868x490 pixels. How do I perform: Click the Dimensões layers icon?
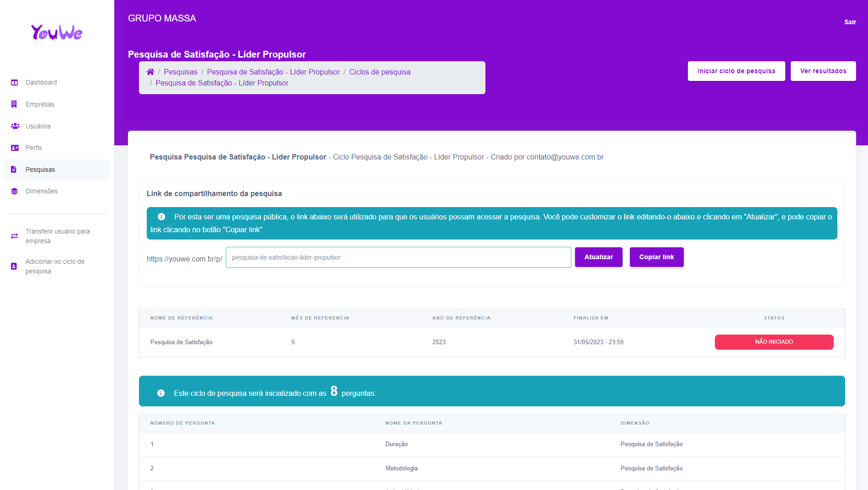[x=15, y=192]
